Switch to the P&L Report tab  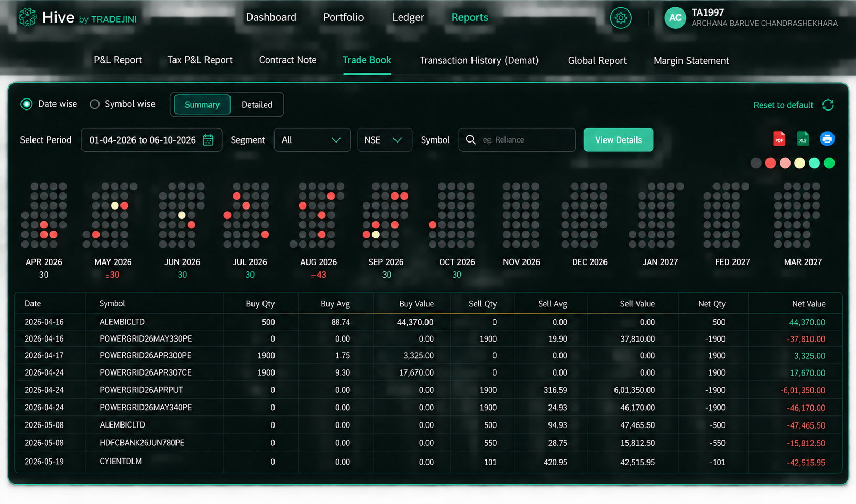(118, 60)
